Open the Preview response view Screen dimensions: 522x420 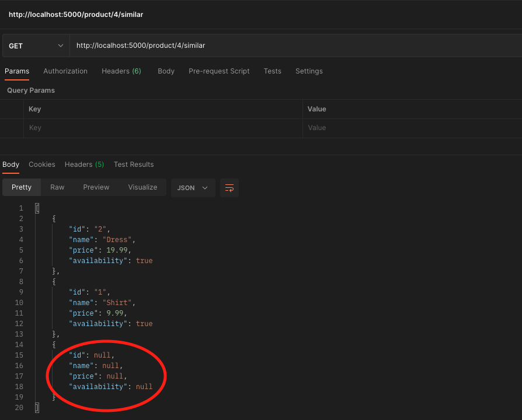96,187
